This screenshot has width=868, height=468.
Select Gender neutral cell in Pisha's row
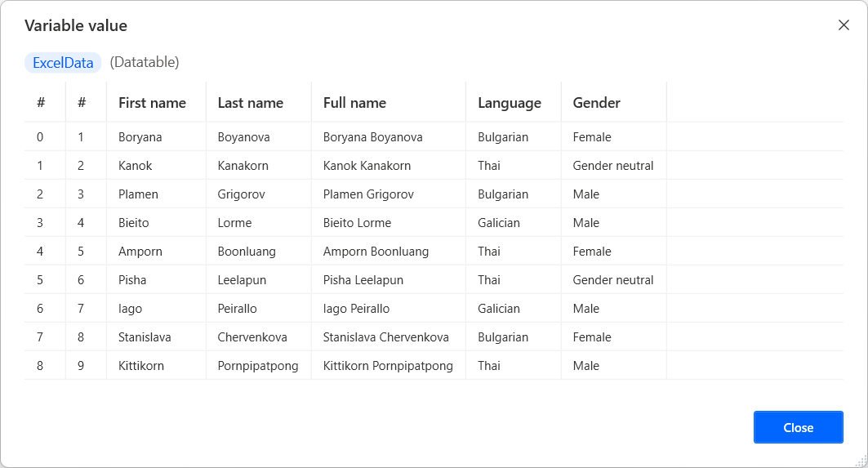pos(613,280)
